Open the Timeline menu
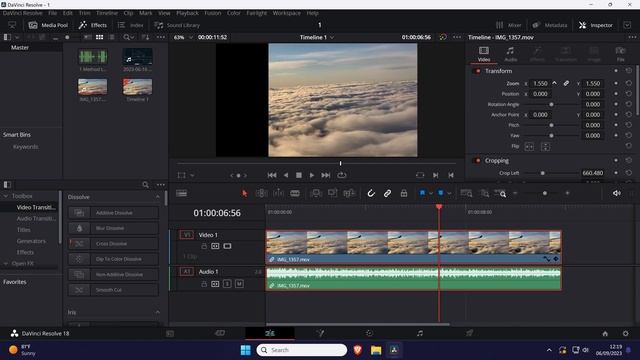640x360 pixels. pyautogui.click(x=107, y=13)
